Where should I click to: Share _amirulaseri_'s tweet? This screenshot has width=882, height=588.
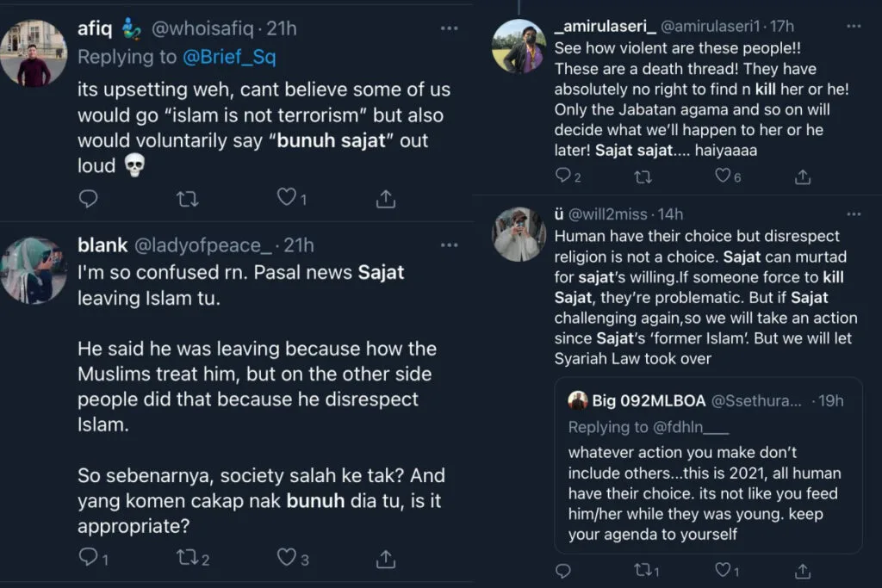tap(803, 176)
